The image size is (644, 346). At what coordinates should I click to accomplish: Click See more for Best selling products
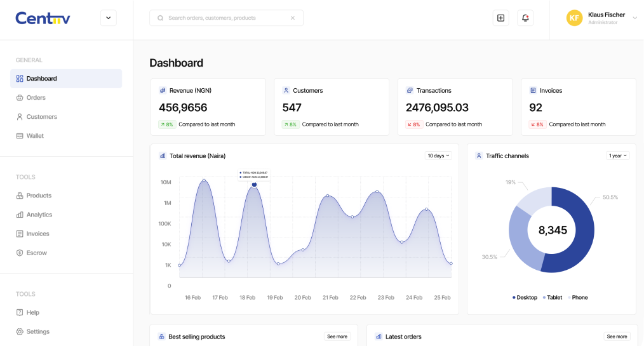click(x=337, y=336)
